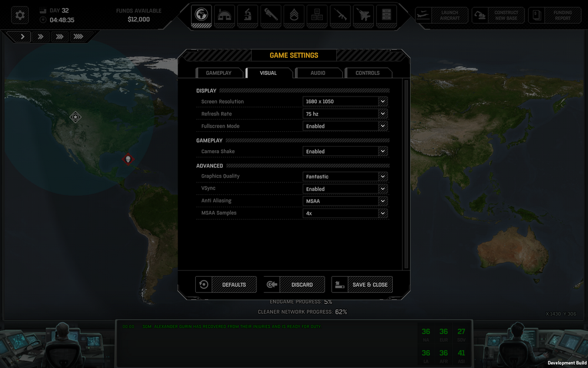Click the save icon on Save & Close
The width and height of the screenshot is (588, 368).
coord(340,284)
